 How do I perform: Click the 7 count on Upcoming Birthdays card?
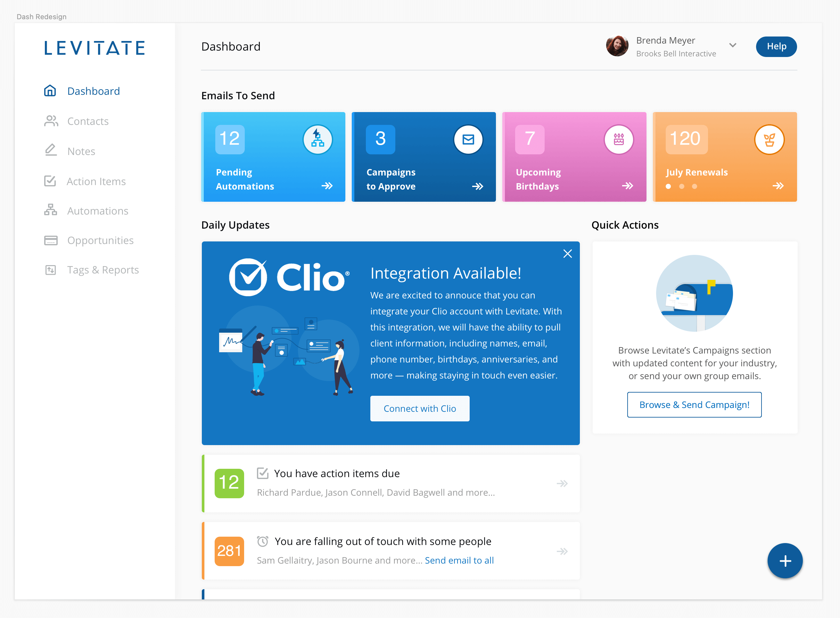pos(530,139)
